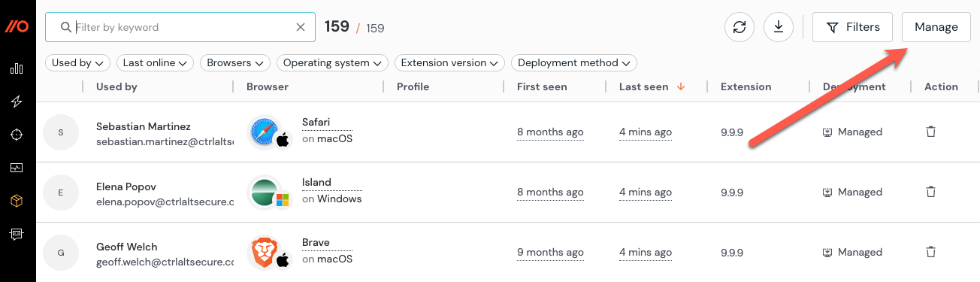Click First seen 9 months ago for Geoff
The width and height of the screenshot is (980, 282).
click(x=550, y=253)
